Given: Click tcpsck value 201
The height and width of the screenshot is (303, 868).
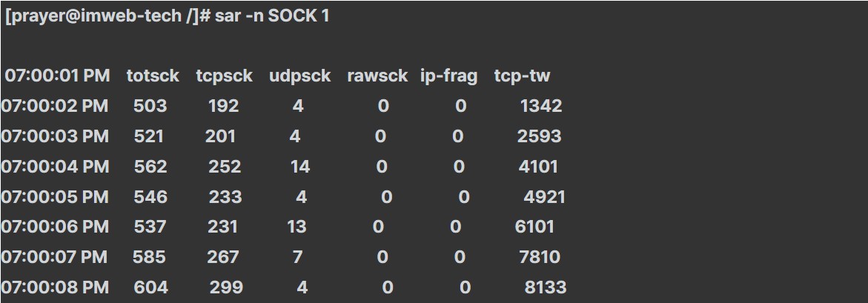Looking at the screenshot, I should tap(220, 136).
